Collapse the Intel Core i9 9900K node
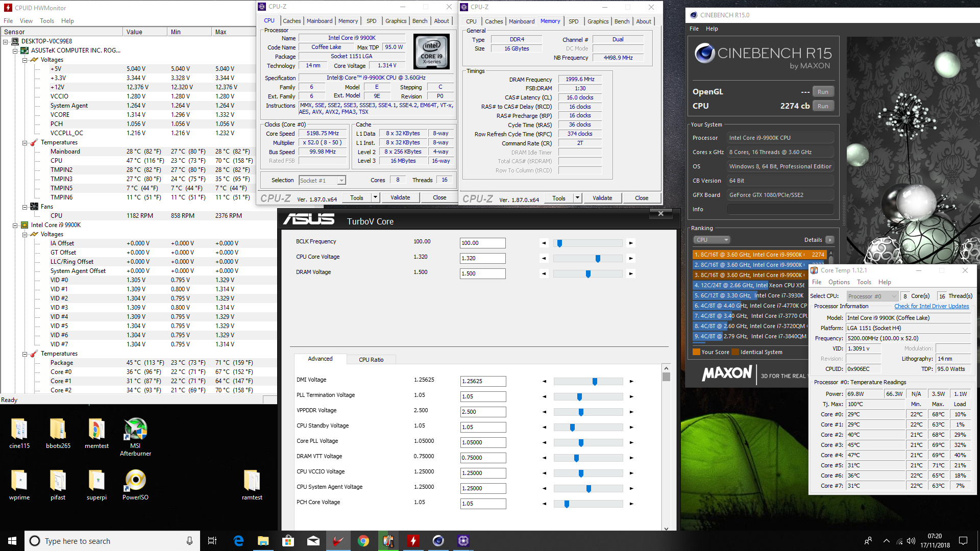Image resolution: width=980 pixels, height=551 pixels. tap(15, 226)
